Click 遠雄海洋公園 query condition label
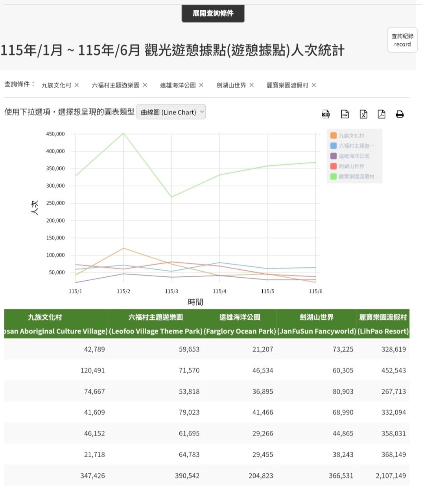This screenshot has height=504, width=422. (x=178, y=85)
